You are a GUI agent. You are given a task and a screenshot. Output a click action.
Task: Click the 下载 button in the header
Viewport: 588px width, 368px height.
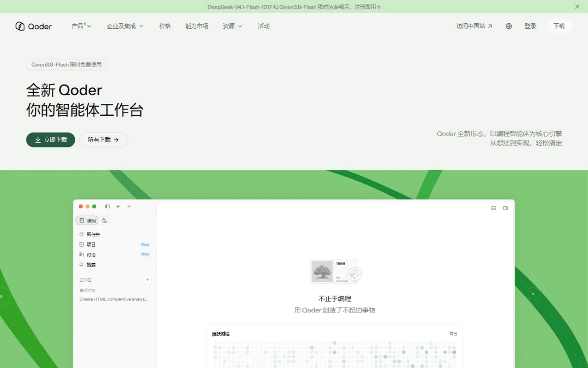(x=559, y=26)
